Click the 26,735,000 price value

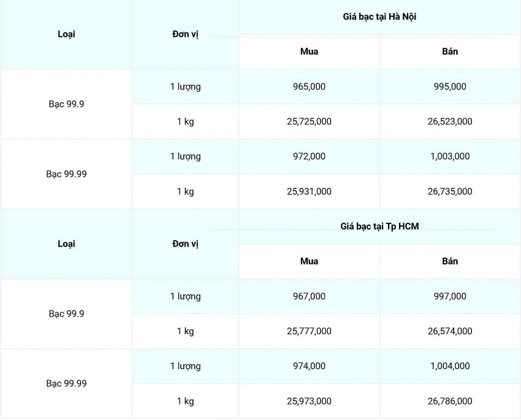coord(450,192)
